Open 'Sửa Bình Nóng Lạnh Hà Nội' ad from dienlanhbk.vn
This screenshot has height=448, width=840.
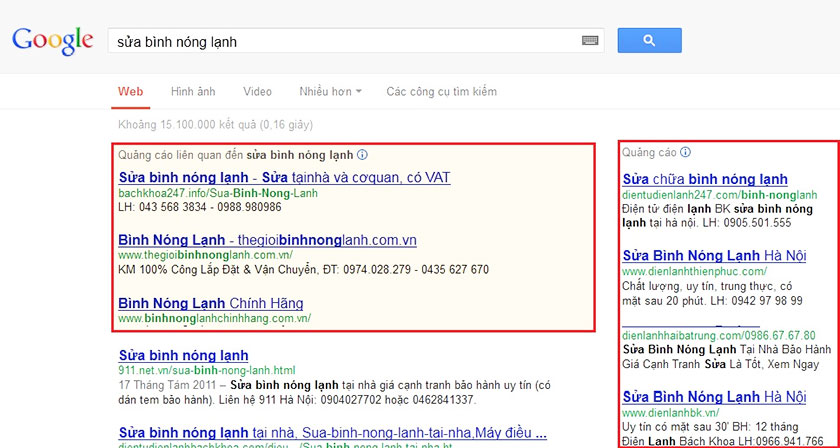(714, 396)
